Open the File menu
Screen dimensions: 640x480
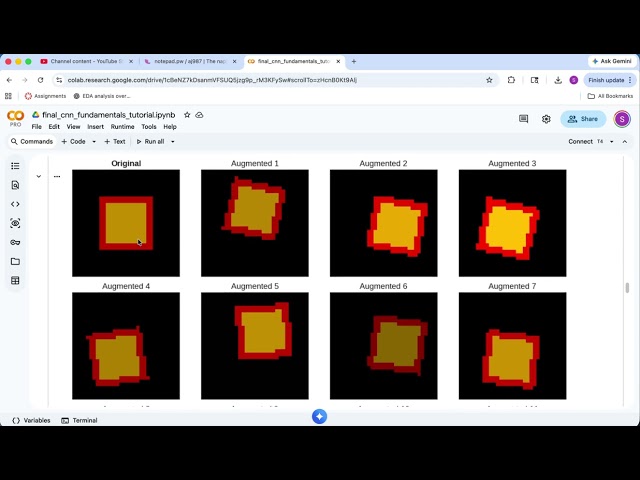coord(36,127)
